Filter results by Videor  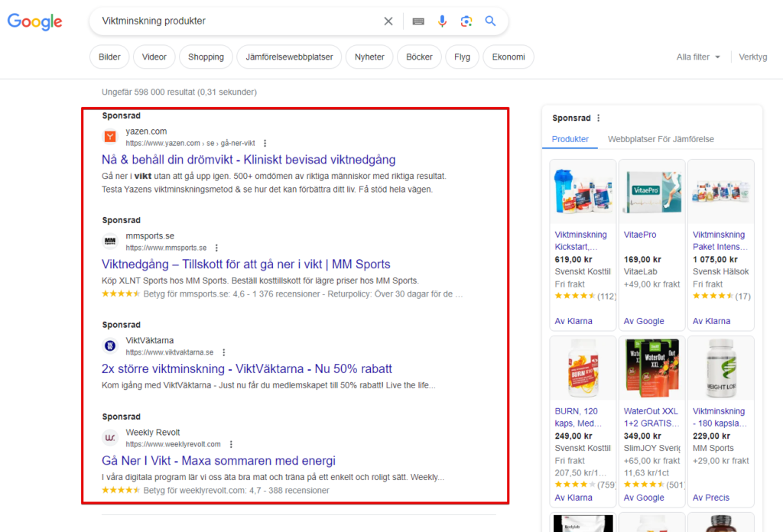pos(154,57)
